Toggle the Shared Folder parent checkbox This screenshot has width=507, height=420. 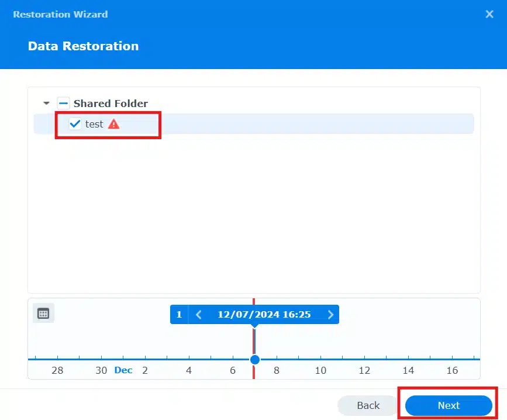pos(63,102)
